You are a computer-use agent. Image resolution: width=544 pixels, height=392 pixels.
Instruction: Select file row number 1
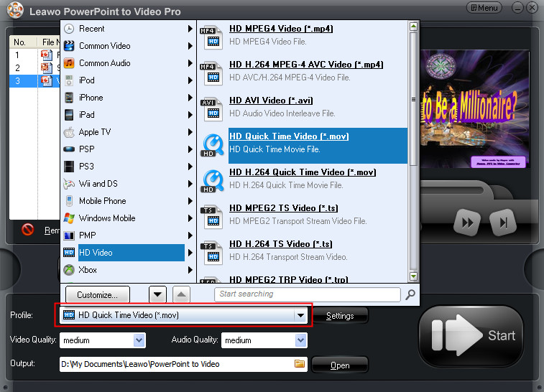pos(34,55)
